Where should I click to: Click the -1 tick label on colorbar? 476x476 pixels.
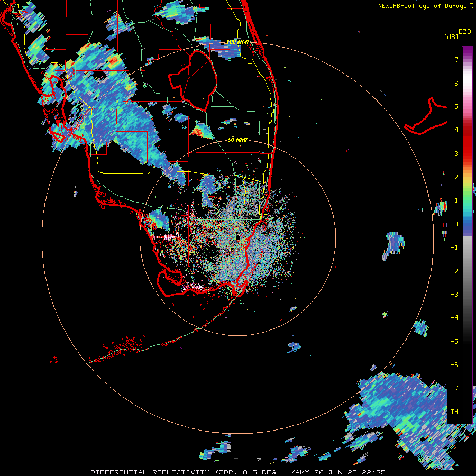[x=454, y=248]
